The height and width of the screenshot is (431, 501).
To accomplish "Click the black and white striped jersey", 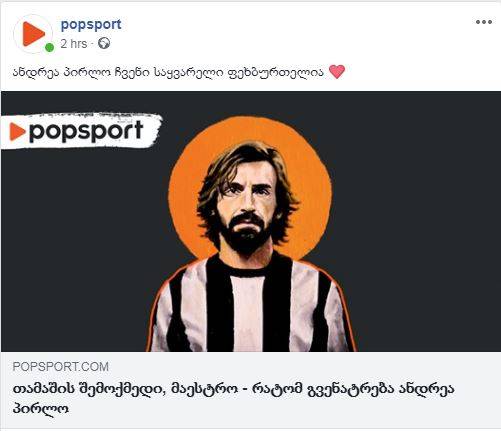I will [x=251, y=305].
